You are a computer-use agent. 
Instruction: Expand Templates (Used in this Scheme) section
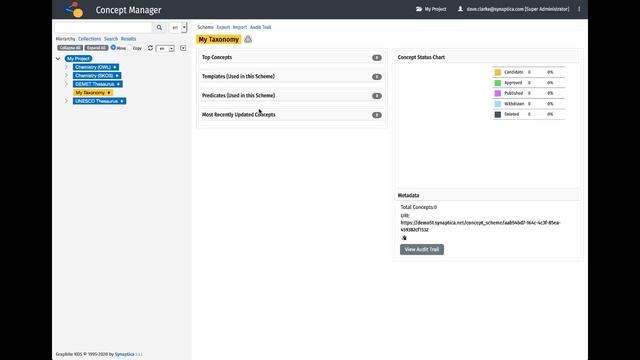pos(291,77)
